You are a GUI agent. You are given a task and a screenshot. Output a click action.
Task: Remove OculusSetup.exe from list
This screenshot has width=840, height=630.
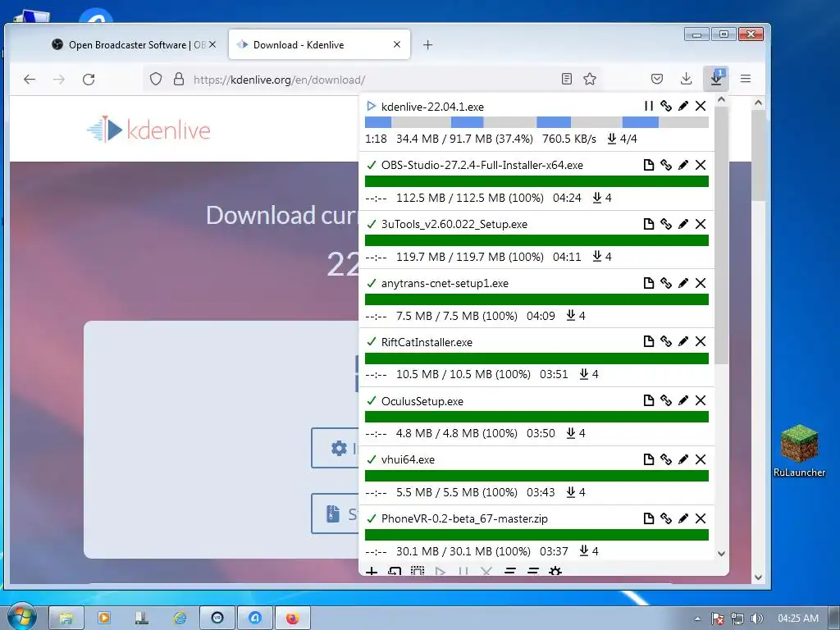[x=701, y=400]
